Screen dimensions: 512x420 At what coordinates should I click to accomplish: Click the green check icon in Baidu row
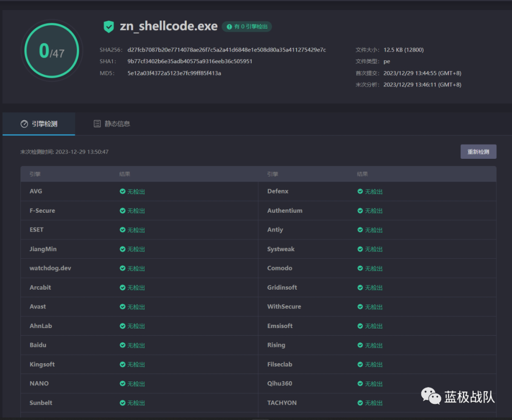pos(122,345)
